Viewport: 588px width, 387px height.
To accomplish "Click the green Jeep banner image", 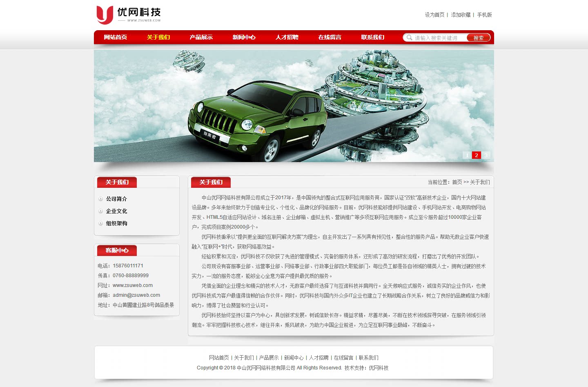I will click(x=294, y=106).
